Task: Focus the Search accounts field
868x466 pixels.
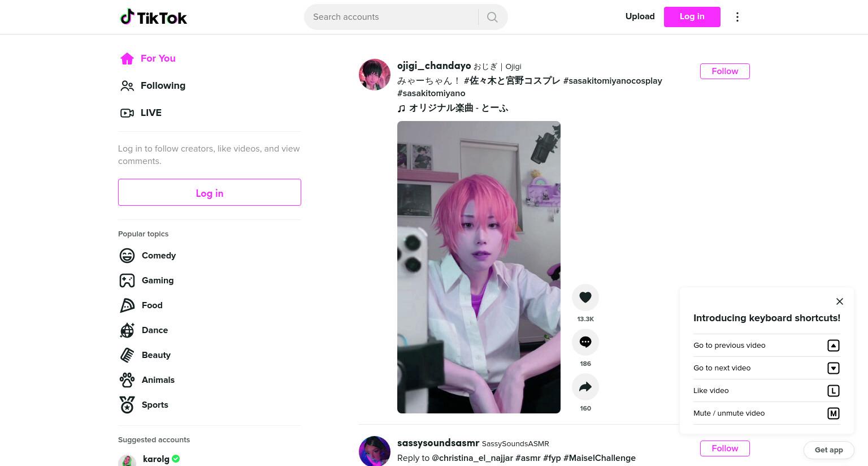Action: click(392, 17)
